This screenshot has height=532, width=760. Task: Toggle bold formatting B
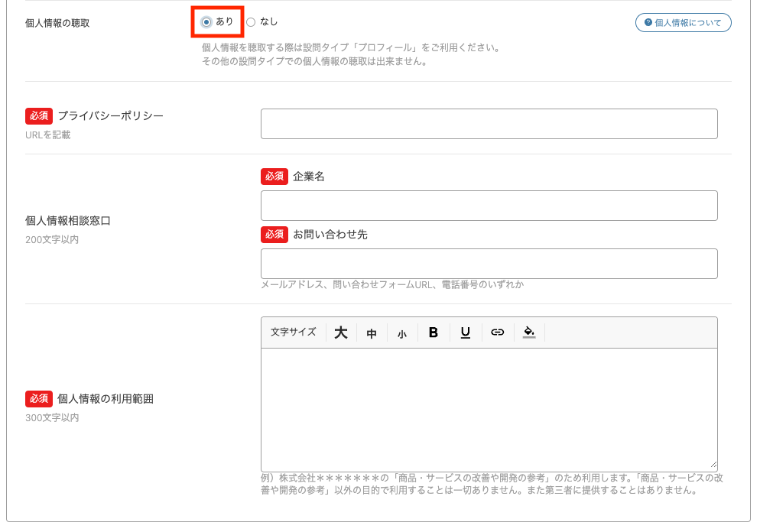[x=434, y=332]
